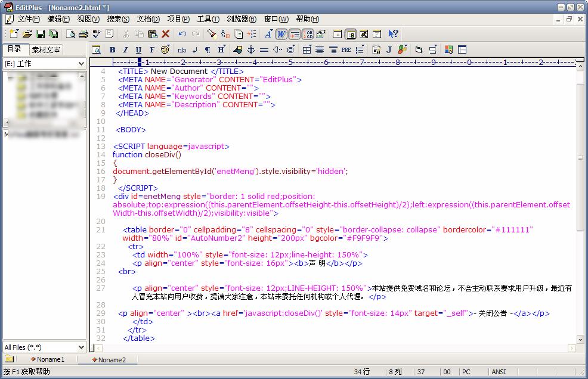Screen dimensions: 588x379
Task: Open the 搜索(S) menu
Action: (119, 19)
